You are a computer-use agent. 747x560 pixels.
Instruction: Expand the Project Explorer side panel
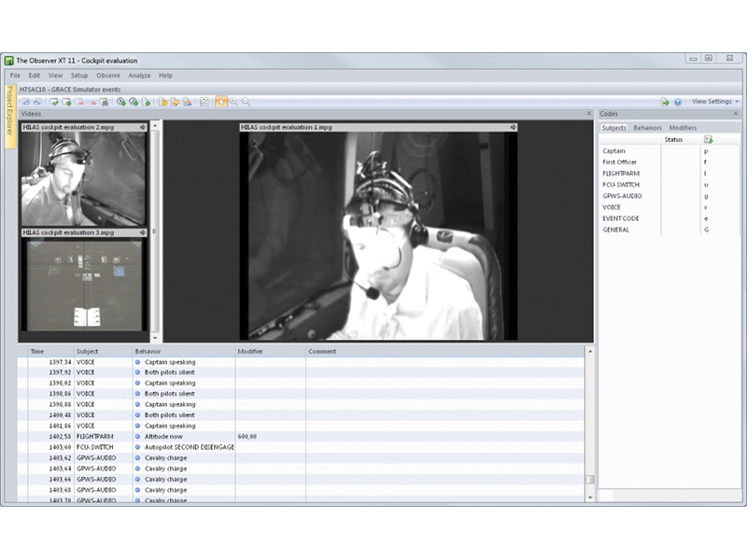click(9, 112)
